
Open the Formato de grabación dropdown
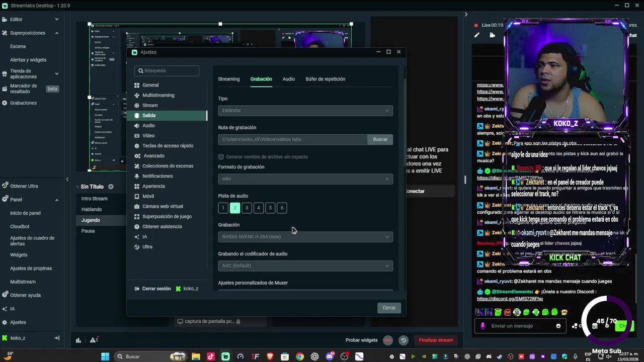click(305, 178)
